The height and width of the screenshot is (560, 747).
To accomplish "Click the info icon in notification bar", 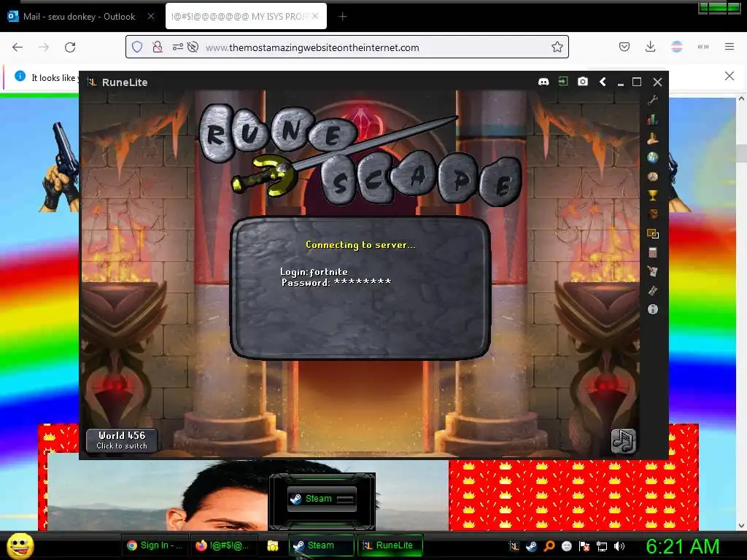I will 20,76.
